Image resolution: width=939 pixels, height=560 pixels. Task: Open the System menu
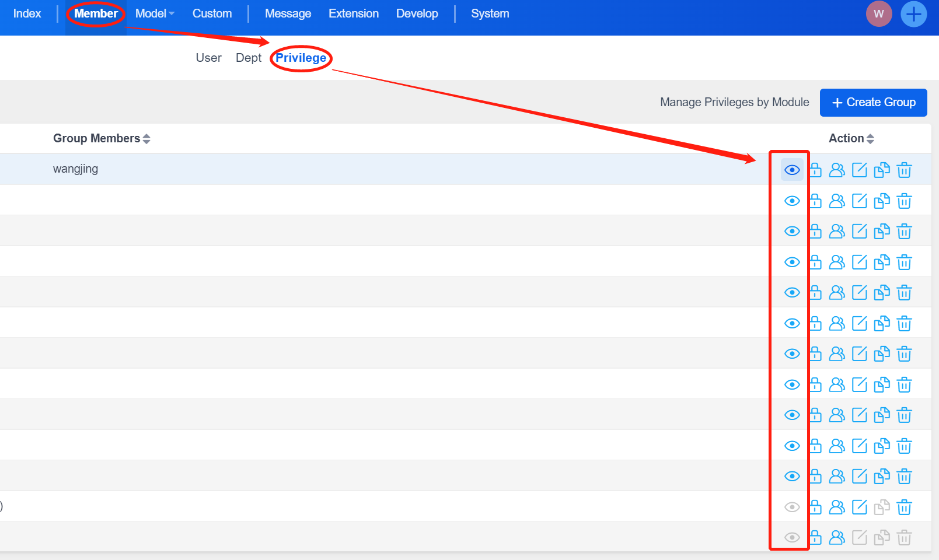tap(490, 13)
